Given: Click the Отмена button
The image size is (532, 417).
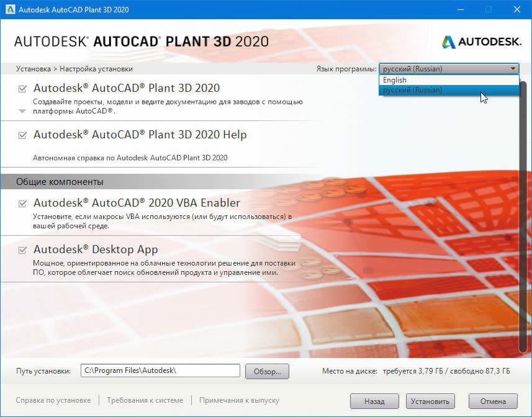Looking at the screenshot, I should 493,401.
